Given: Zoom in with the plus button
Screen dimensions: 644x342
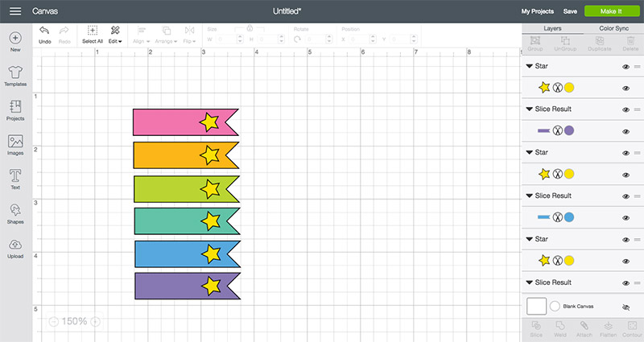Looking at the screenshot, I should (95, 321).
